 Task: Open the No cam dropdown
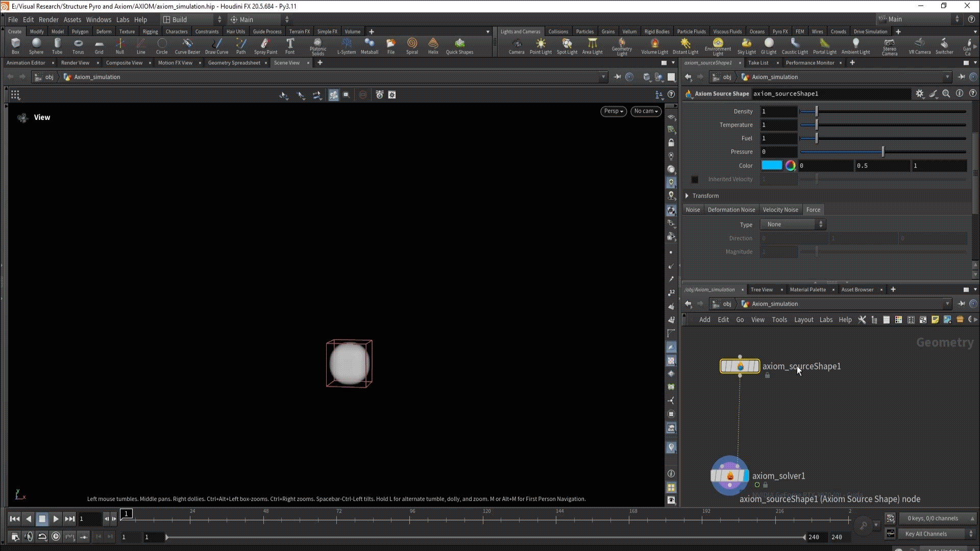(x=646, y=111)
